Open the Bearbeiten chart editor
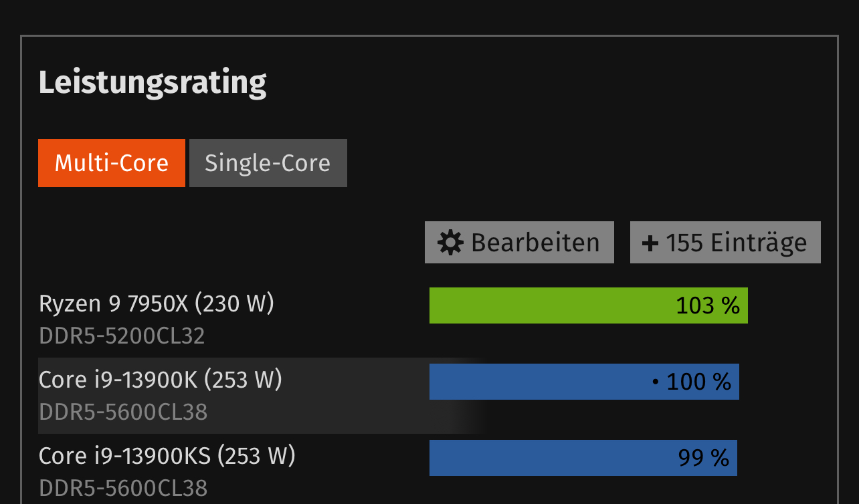Image resolution: width=859 pixels, height=504 pixels. (x=519, y=242)
